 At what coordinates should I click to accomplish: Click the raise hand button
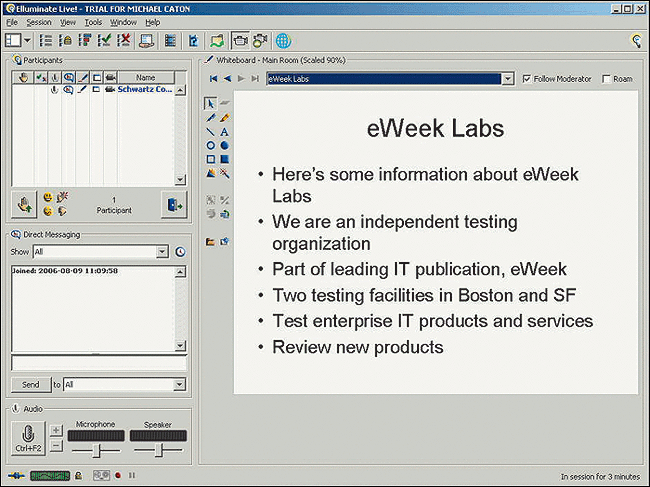tap(24, 204)
